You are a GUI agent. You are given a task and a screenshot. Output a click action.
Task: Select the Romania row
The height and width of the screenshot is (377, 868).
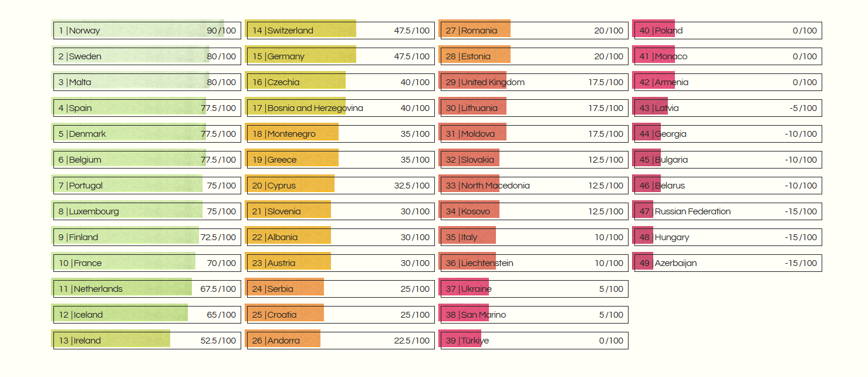[x=535, y=31]
